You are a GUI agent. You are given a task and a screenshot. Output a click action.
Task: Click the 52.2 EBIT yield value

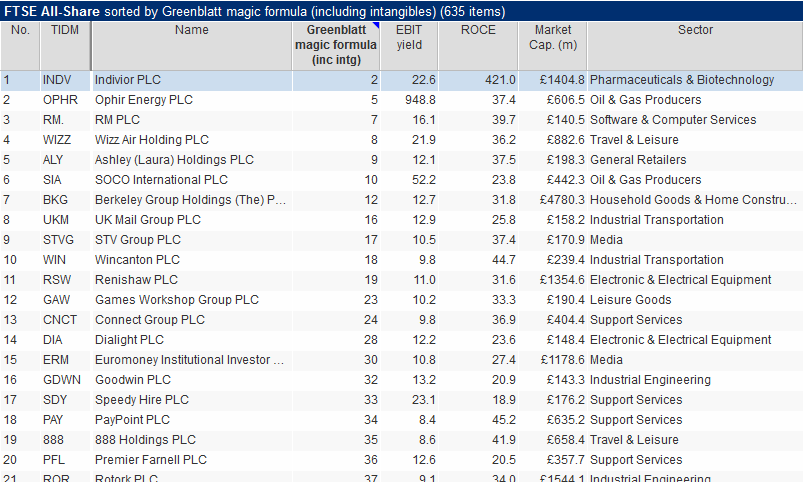coord(424,180)
